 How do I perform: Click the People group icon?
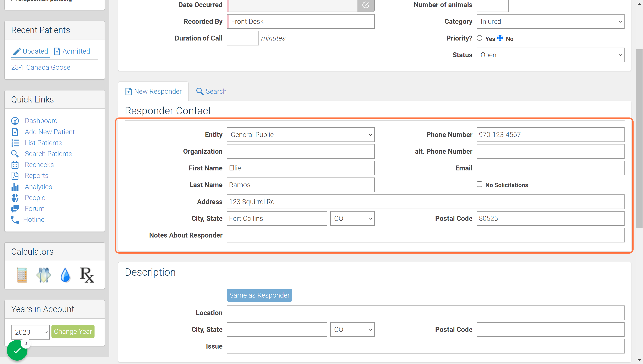pyautogui.click(x=15, y=198)
